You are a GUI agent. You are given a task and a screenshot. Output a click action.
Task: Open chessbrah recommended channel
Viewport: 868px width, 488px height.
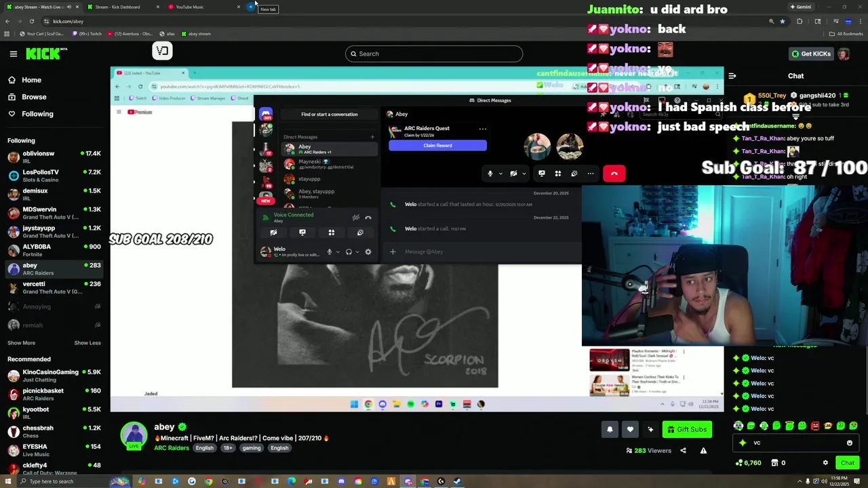pyautogui.click(x=54, y=431)
